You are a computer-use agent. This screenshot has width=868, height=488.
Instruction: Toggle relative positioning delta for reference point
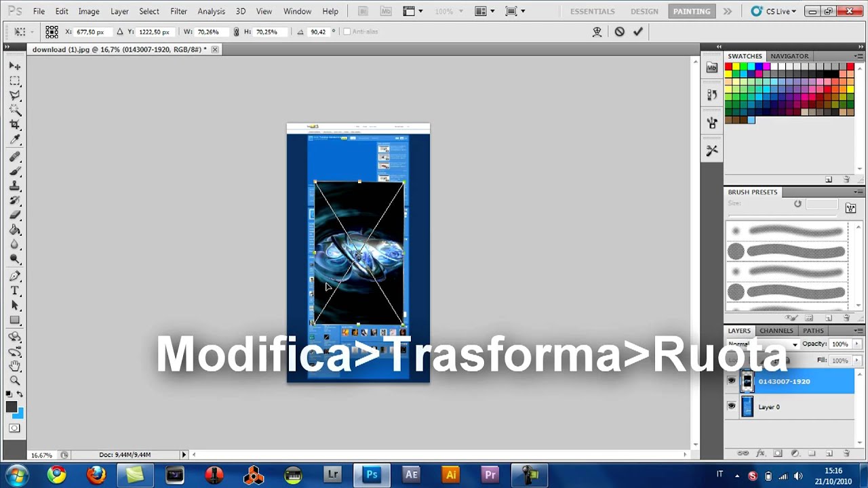120,32
